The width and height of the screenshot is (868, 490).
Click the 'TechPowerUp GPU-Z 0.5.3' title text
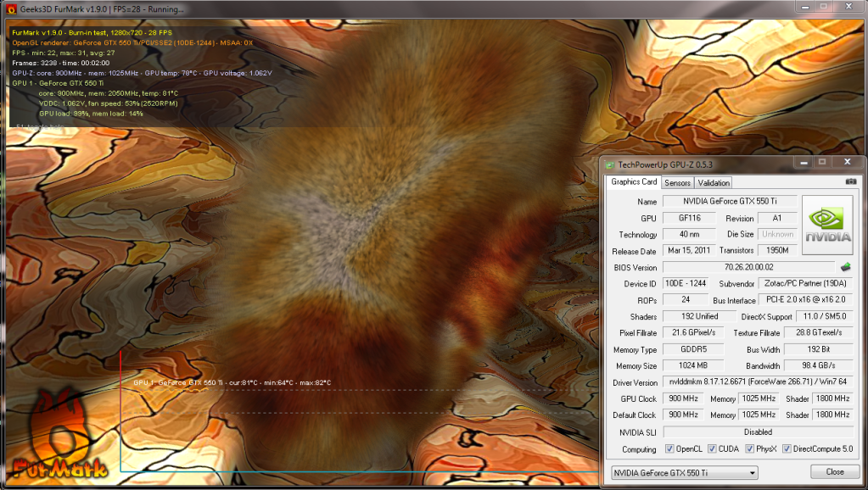tap(665, 164)
